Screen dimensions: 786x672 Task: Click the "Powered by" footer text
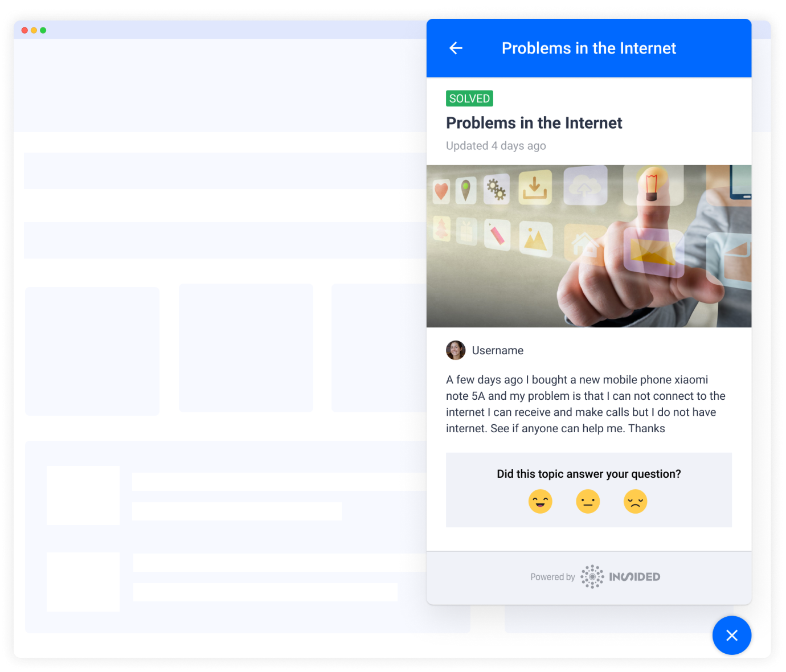[x=552, y=577]
